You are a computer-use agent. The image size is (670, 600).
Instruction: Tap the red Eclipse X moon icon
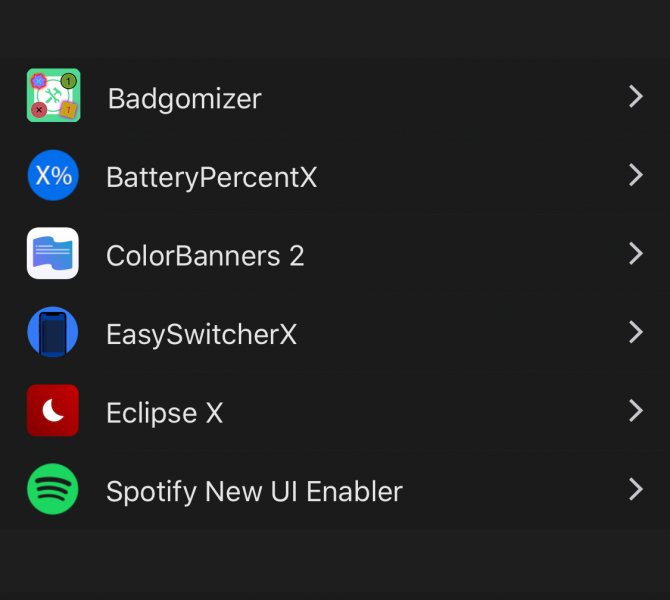(x=53, y=411)
